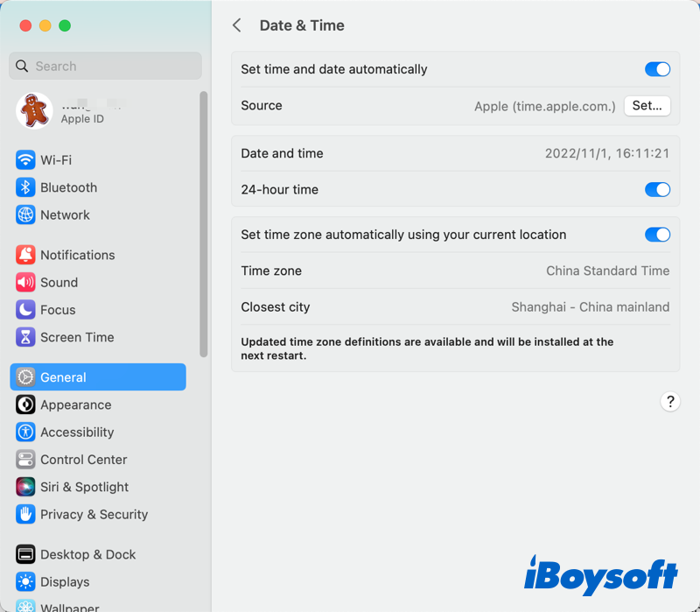Open Accessibility settings

[77, 432]
